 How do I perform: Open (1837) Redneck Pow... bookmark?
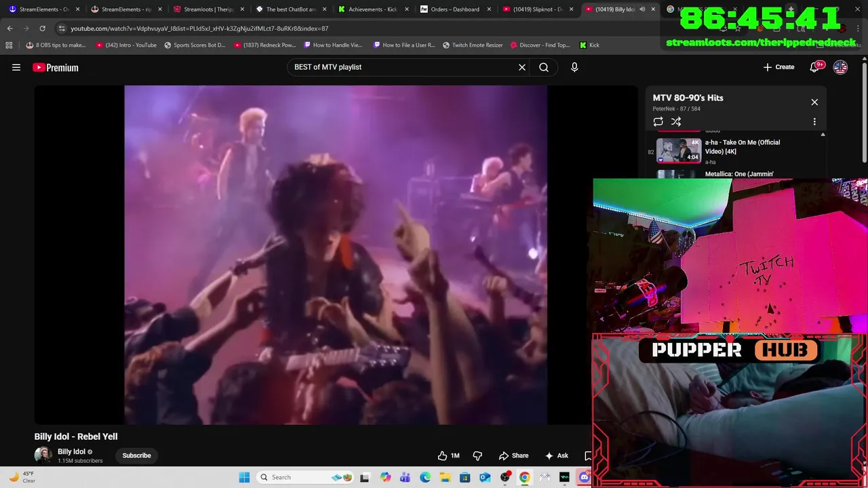(x=264, y=45)
